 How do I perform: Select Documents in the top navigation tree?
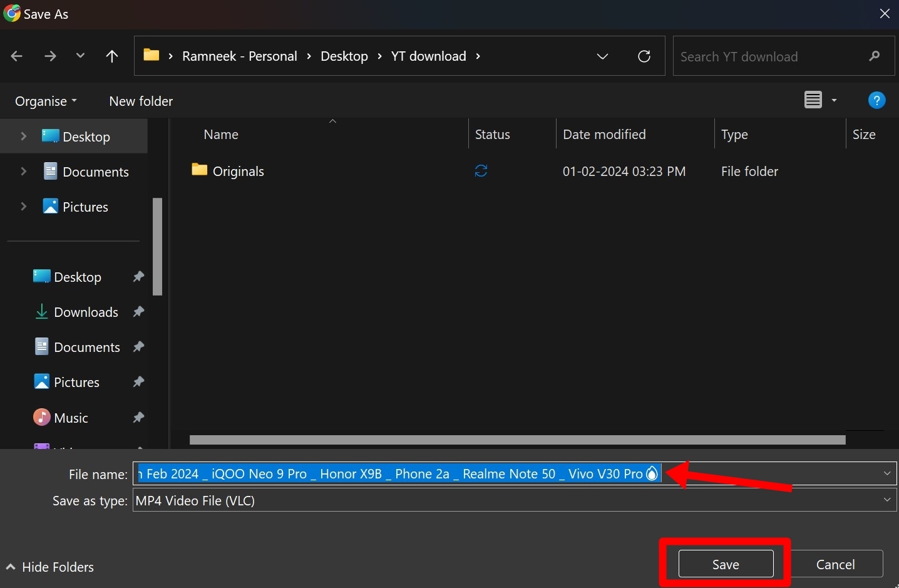click(x=86, y=172)
